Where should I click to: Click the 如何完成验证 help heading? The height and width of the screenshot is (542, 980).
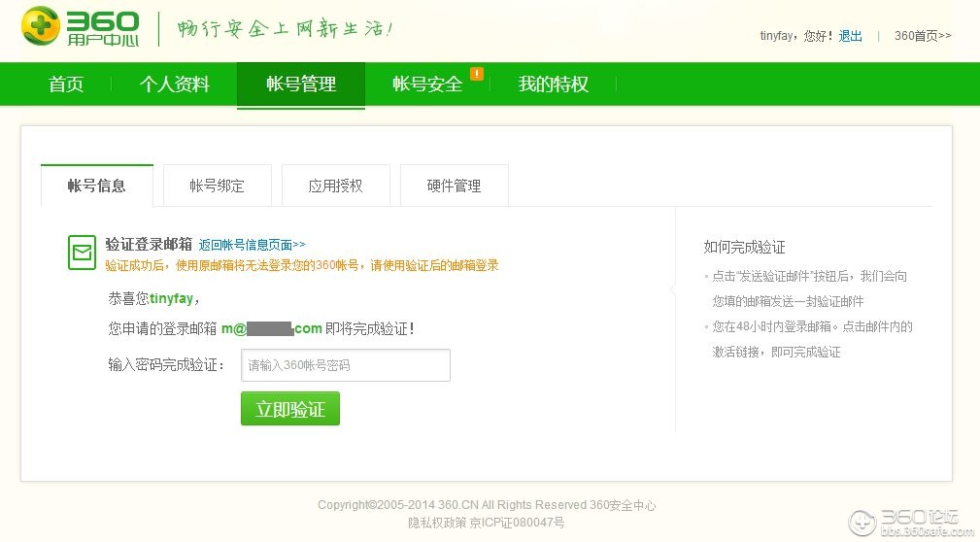pos(744,247)
